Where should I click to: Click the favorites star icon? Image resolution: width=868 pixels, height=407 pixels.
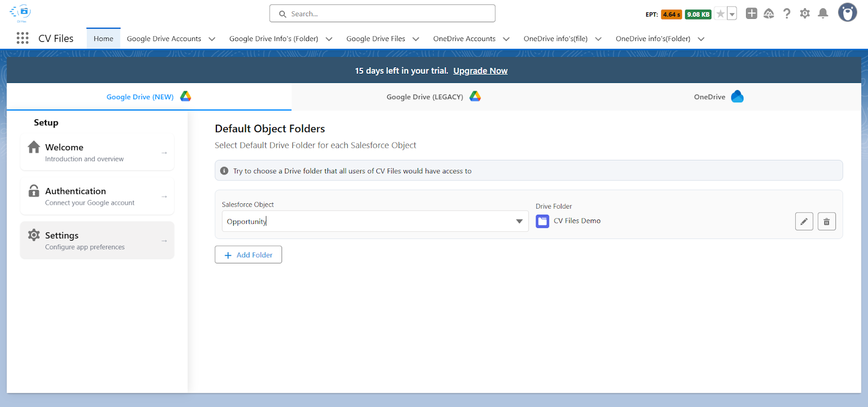click(720, 14)
